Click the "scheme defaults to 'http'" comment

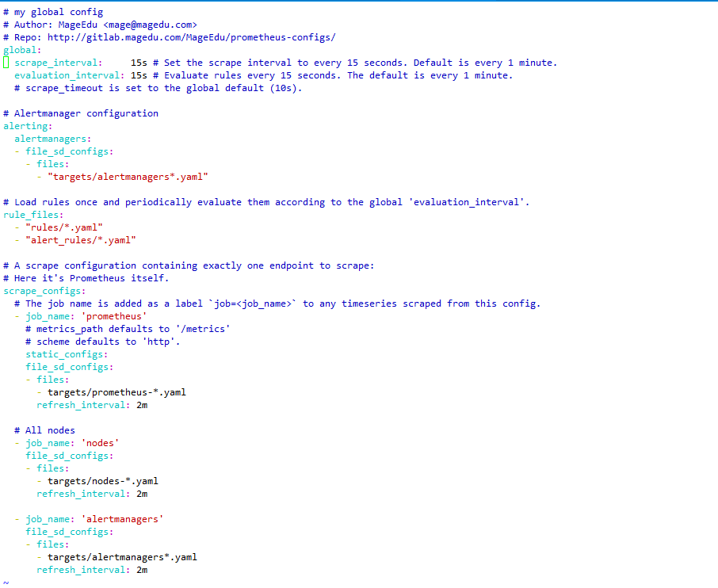coord(102,342)
